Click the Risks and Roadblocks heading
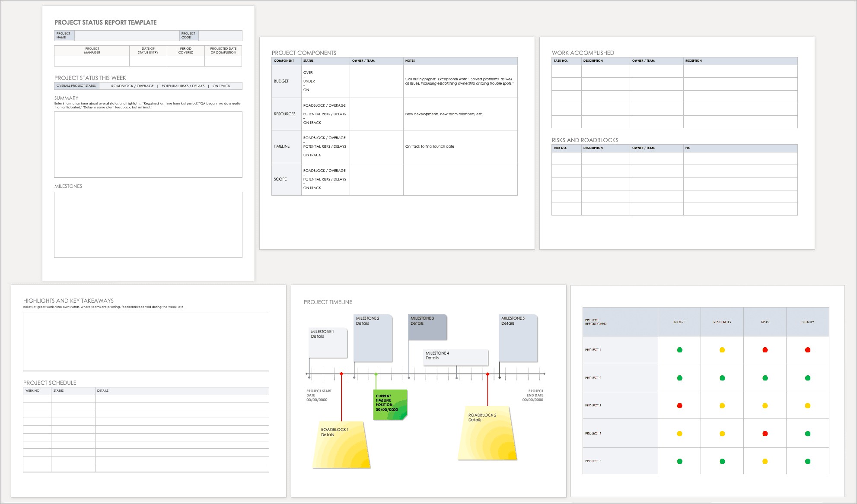Viewport: 857px width, 504px height. coord(585,140)
